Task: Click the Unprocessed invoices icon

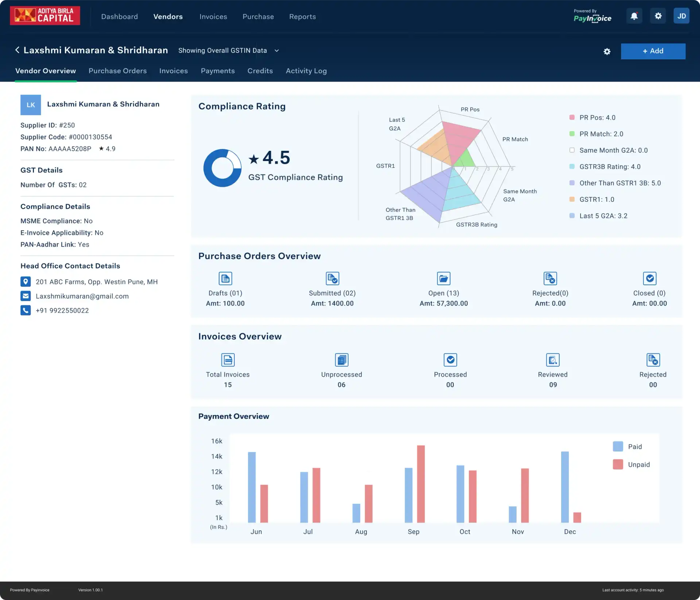Action: point(342,360)
